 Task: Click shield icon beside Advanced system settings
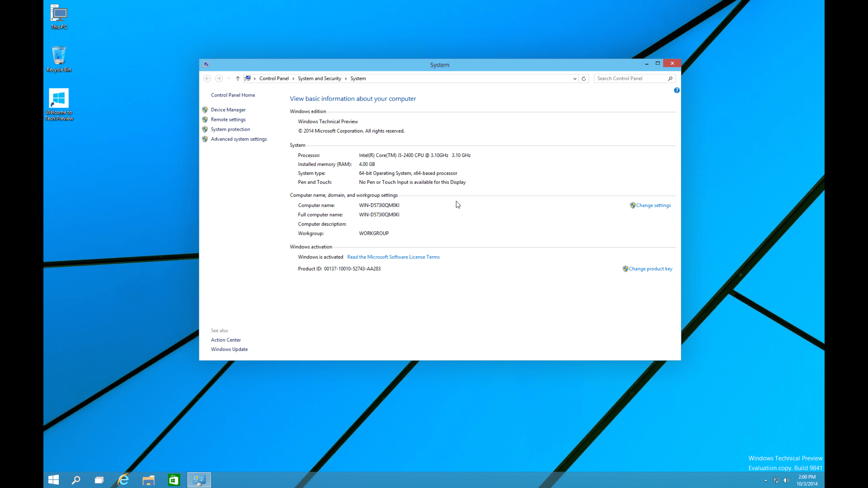[205, 139]
